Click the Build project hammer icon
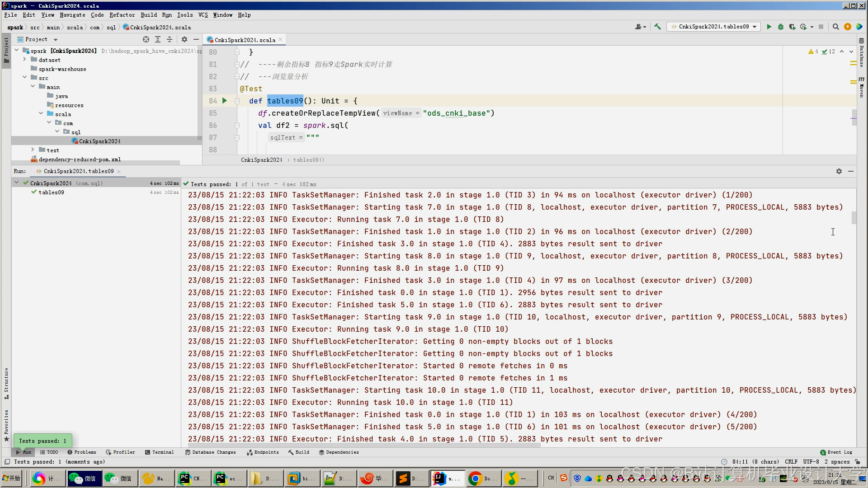868x488 pixels. click(658, 27)
